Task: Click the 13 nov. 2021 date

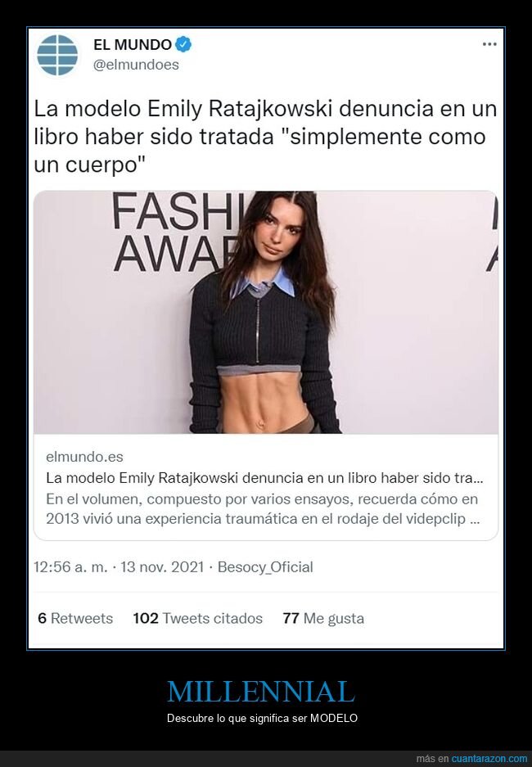Action: (x=162, y=567)
